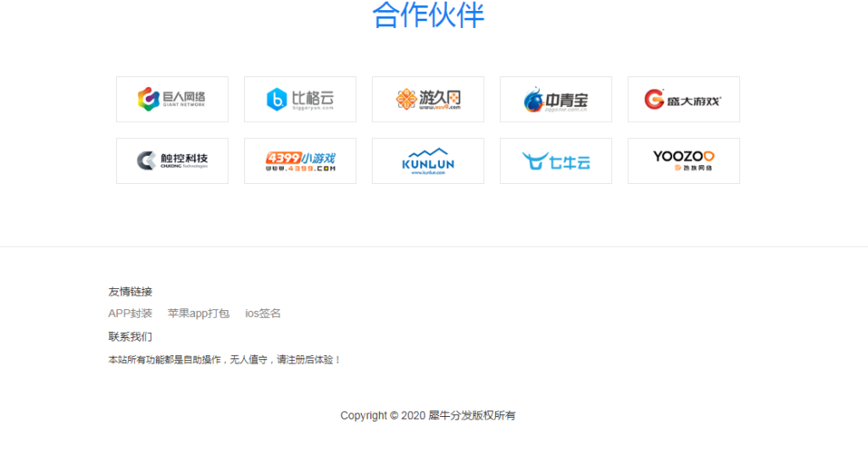This screenshot has width=868, height=455.
Task: Click the Copyright © 2020 犀牛分发 footer text
Action: 428,415
